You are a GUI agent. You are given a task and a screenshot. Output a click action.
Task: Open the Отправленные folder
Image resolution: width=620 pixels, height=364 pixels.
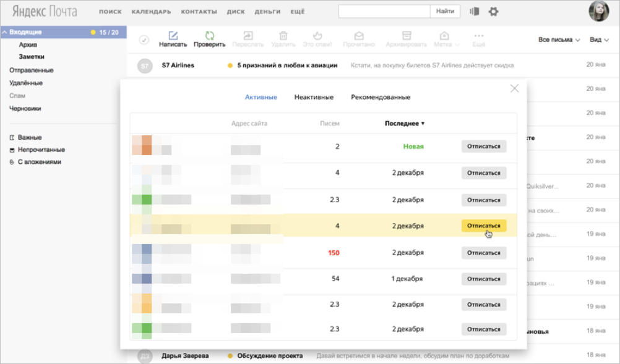[31, 70]
